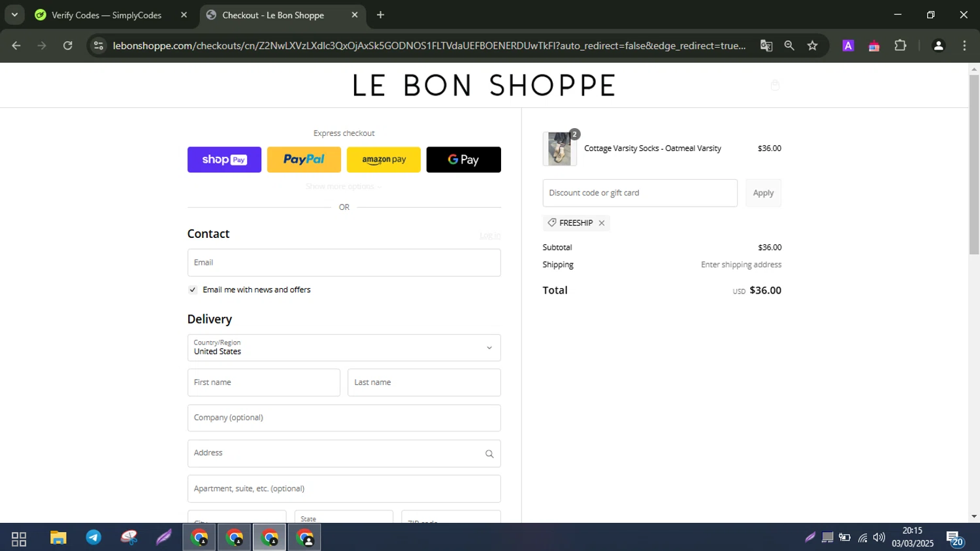Focus the Last name field
Image resolution: width=980 pixels, height=551 pixels.
424,382
